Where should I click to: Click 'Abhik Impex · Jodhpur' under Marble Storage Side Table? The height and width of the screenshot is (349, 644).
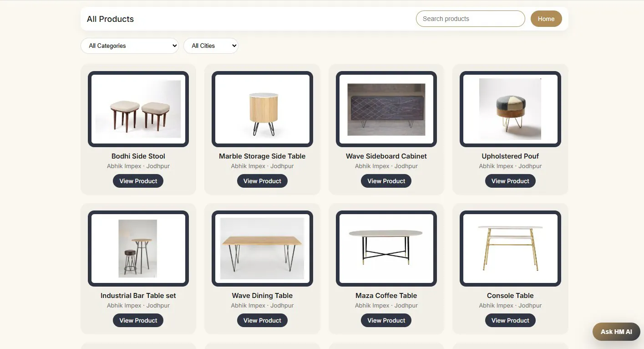coord(262,166)
